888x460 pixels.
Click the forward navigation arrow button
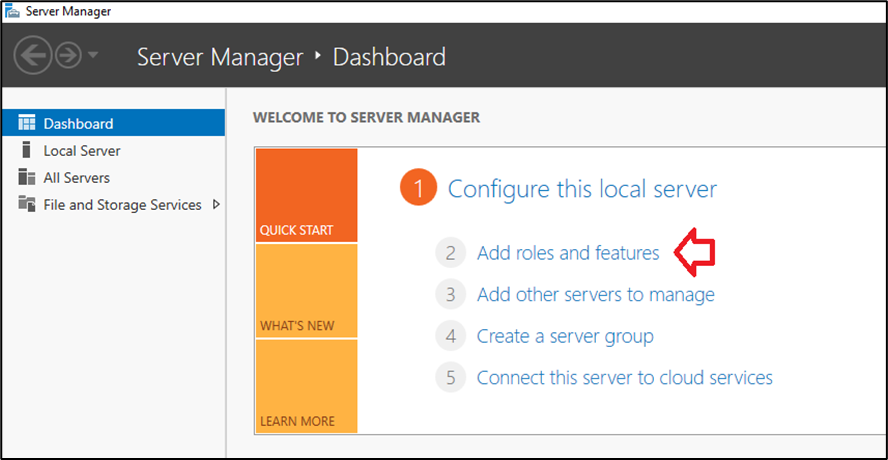tap(68, 57)
